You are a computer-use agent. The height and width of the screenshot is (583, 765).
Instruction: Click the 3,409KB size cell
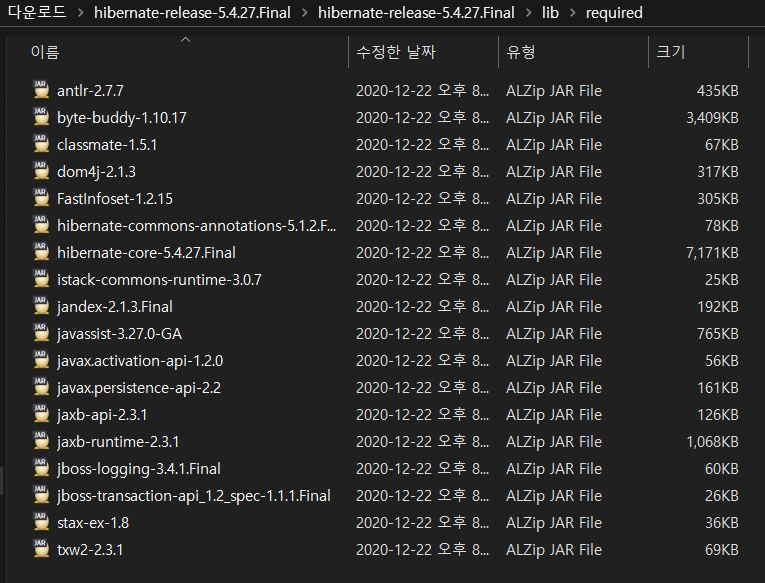click(712, 118)
